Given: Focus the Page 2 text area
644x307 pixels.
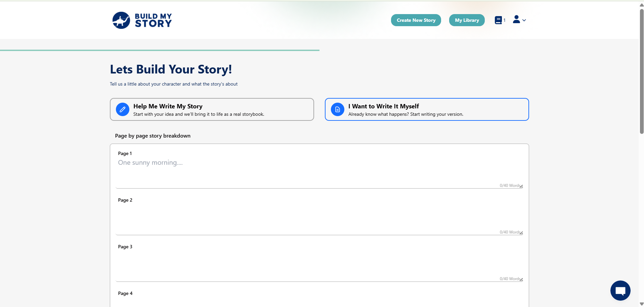Looking at the screenshot, I should [319, 218].
